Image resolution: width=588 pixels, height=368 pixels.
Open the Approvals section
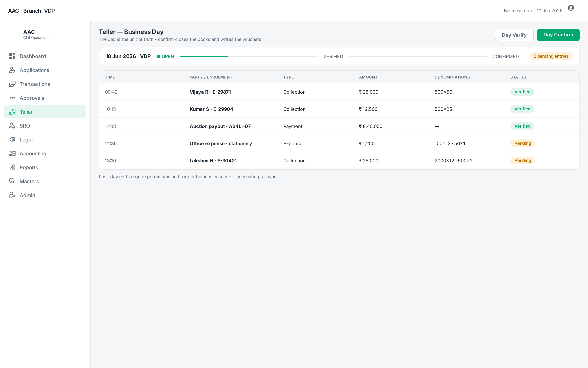45,98
